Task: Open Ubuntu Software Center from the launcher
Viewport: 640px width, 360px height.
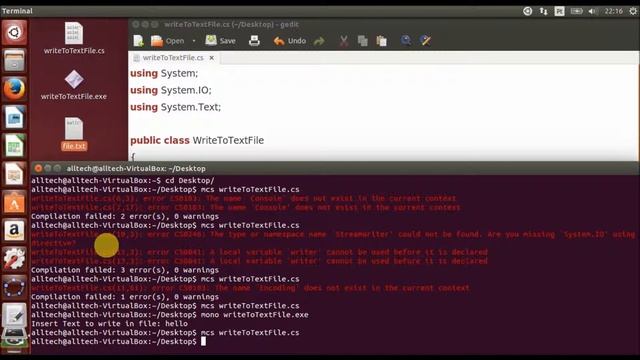Action: pyautogui.click(x=14, y=202)
